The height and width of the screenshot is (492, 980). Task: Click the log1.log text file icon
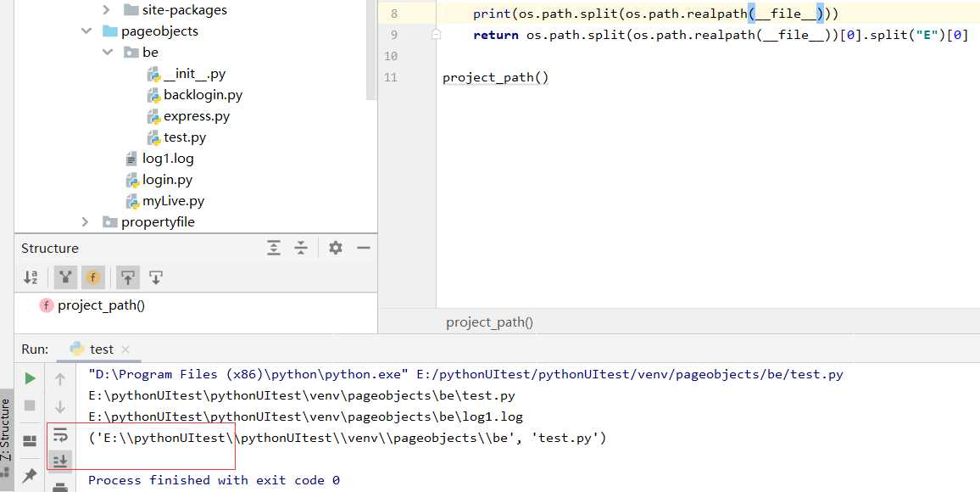(131, 159)
